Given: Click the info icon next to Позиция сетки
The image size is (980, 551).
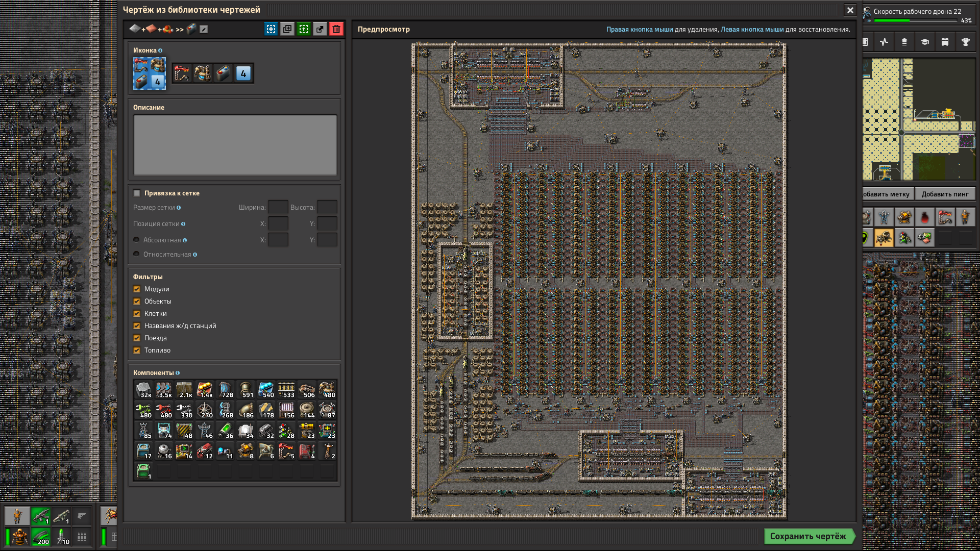Looking at the screenshot, I should pyautogui.click(x=183, y=224).
